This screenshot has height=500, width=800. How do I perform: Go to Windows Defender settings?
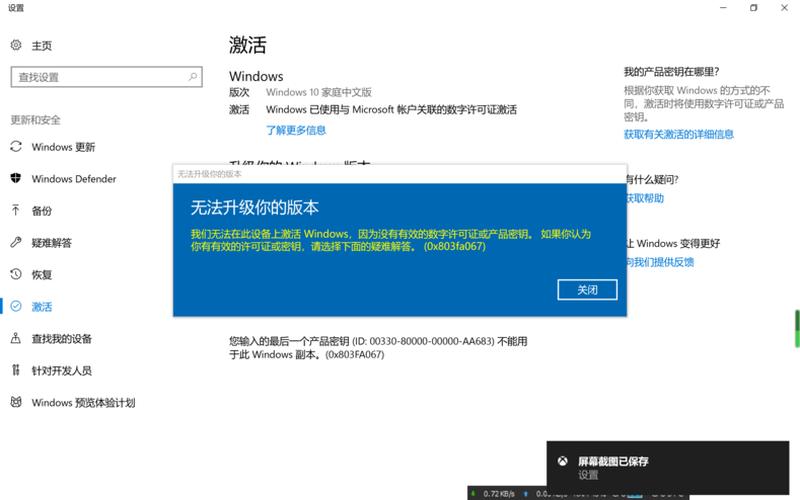point(74,179)
